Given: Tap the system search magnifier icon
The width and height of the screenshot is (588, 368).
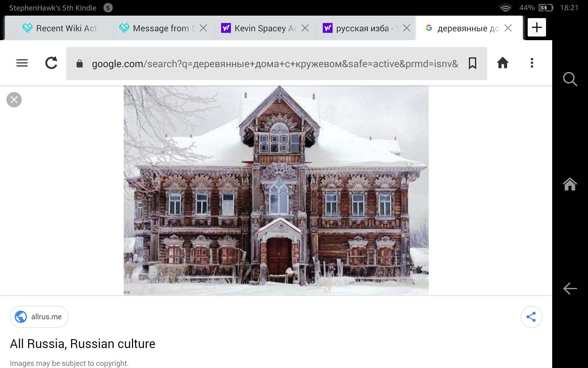Looking at the screenshot, I should tap(570, 79).
